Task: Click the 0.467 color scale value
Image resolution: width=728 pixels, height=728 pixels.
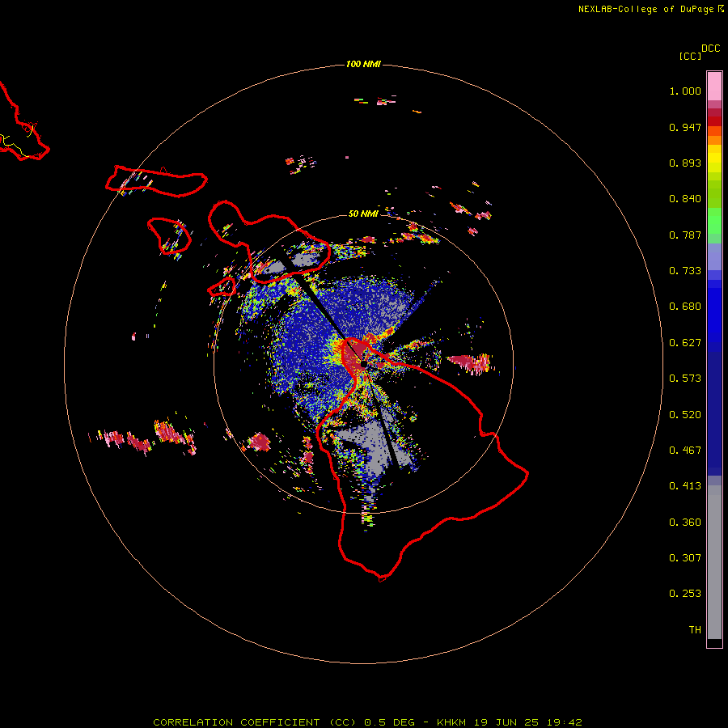Action: point(685,451)
